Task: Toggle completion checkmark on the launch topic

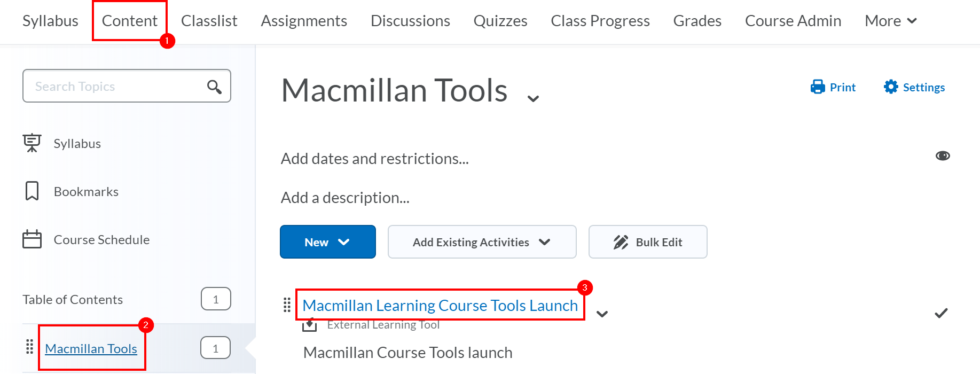Action: click(941, 313)
